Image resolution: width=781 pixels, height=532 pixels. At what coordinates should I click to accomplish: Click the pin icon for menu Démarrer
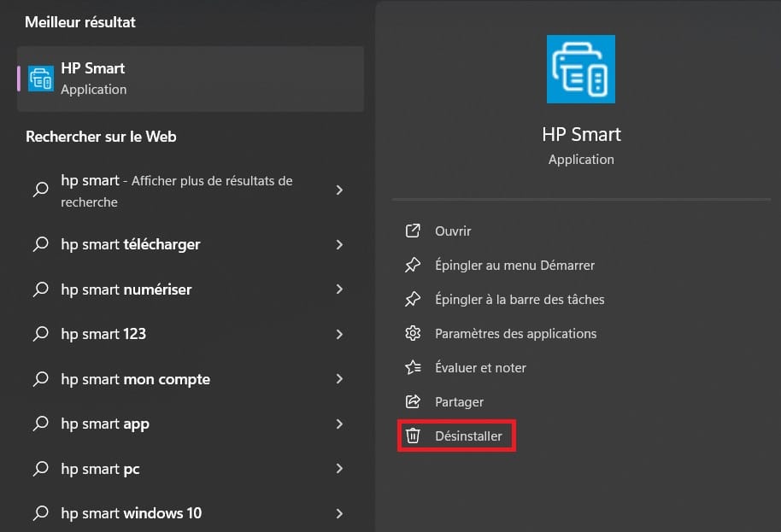click(413, 266)
